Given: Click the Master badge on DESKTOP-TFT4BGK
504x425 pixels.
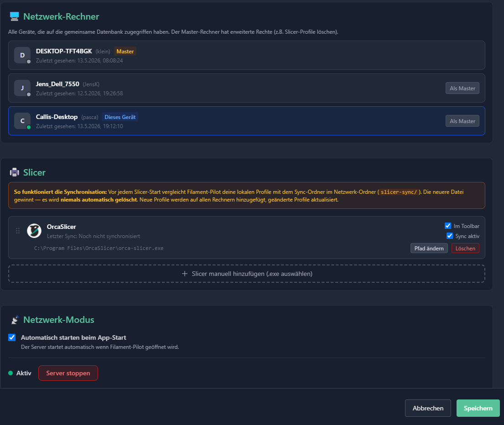Looking at the screenshot, I should [x=125, y=52].
